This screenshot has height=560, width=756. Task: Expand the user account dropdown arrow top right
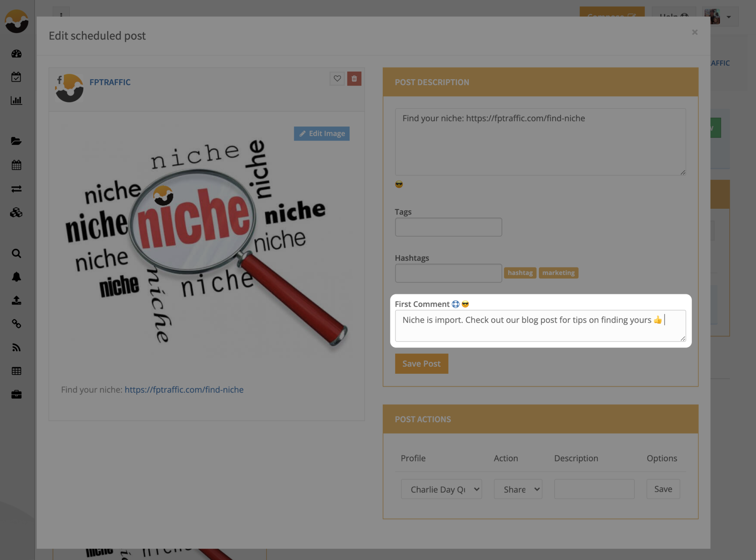coord(728,17)
